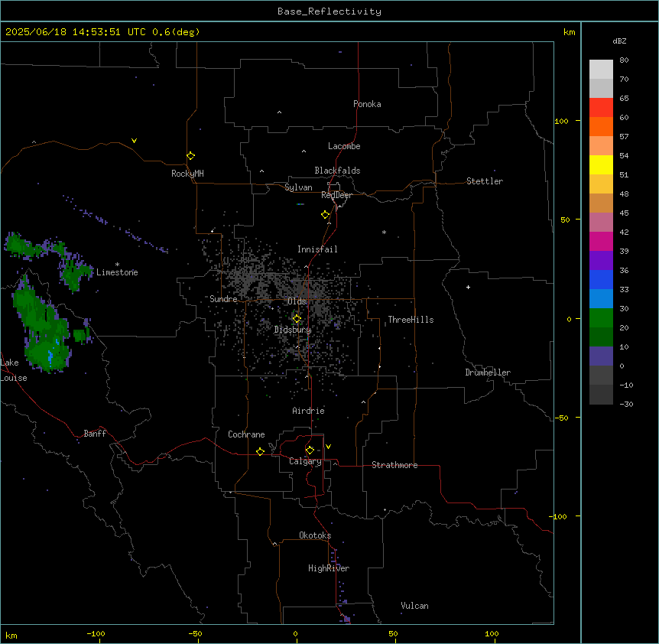Click the Stettler label
The height and width of the screenshot is (644, 659).
coord(485,181)
